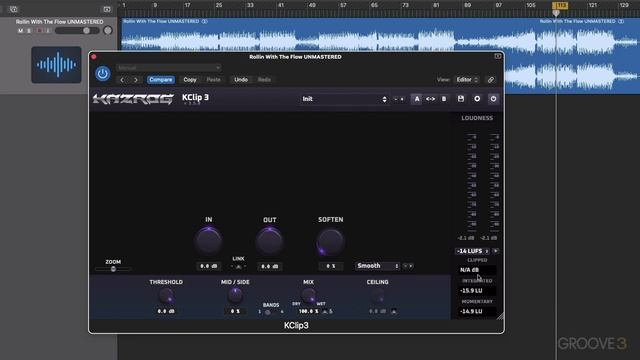
Task: Click the OUT gain knob
Action: (x=269, y=241)
